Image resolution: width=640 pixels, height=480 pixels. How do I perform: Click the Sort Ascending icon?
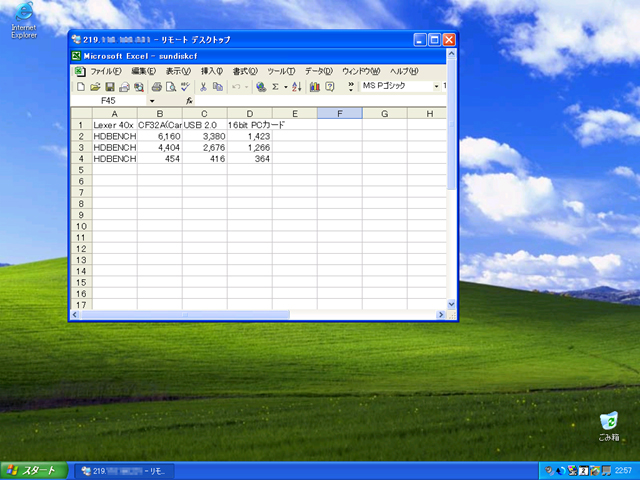click(296, 87)
